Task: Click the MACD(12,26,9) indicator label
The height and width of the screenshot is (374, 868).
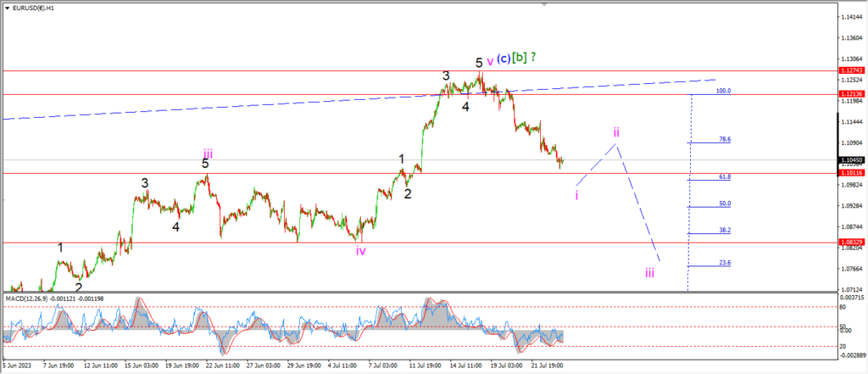Action: tap(26, 299)
